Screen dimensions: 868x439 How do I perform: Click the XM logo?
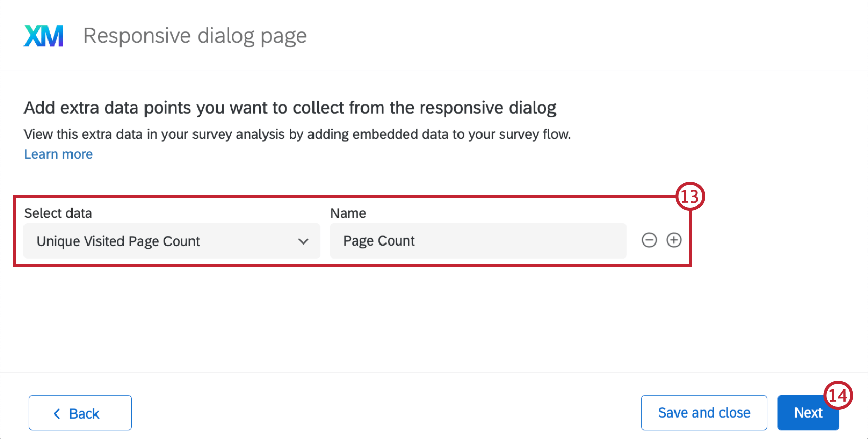(x=44, y=36)
